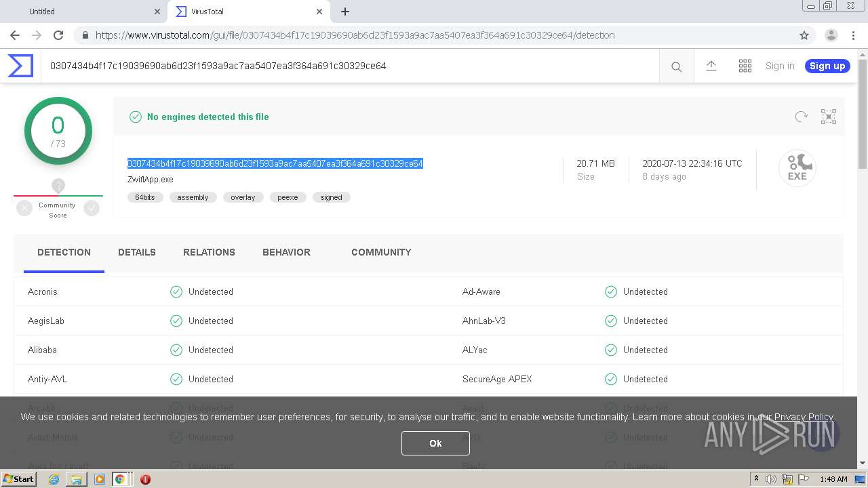Open the DETAILS tab

[x=137, y=252]
